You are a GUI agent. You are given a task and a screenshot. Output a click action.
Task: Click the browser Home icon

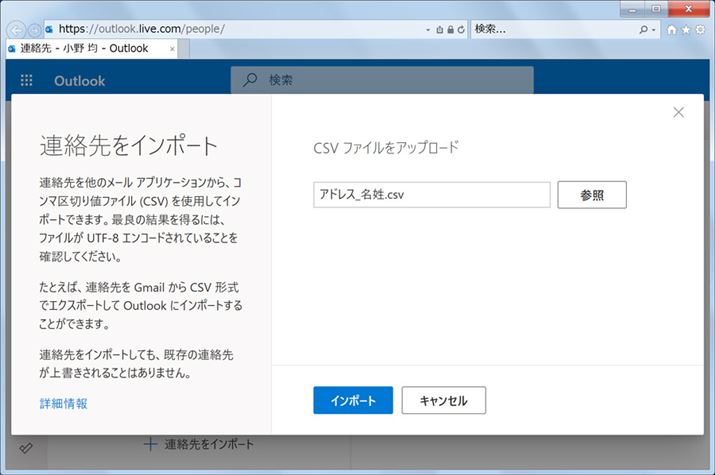(672, 30)
